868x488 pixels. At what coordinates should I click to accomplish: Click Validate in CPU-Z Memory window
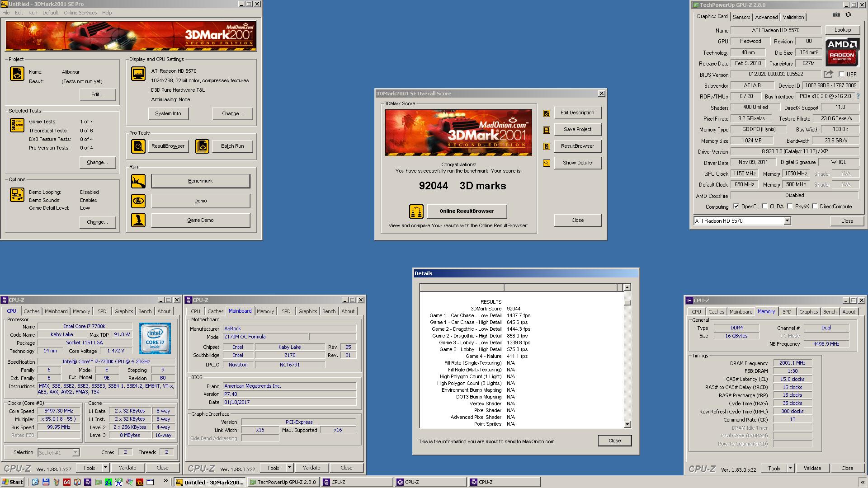[812, 468]
